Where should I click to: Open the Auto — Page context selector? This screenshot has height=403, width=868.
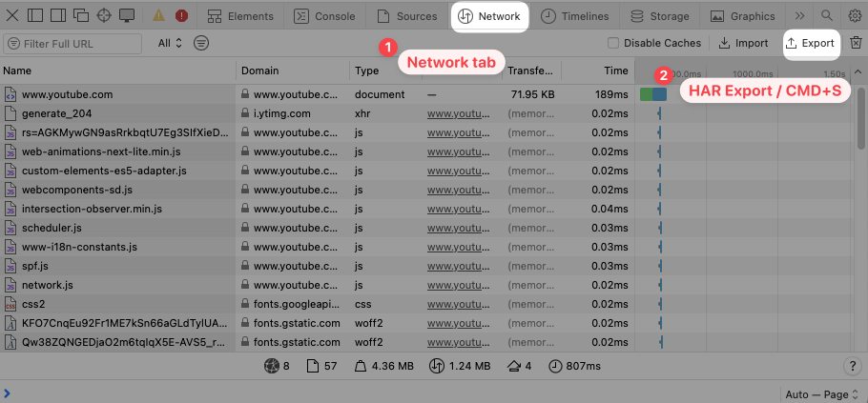tap(822, 394)
